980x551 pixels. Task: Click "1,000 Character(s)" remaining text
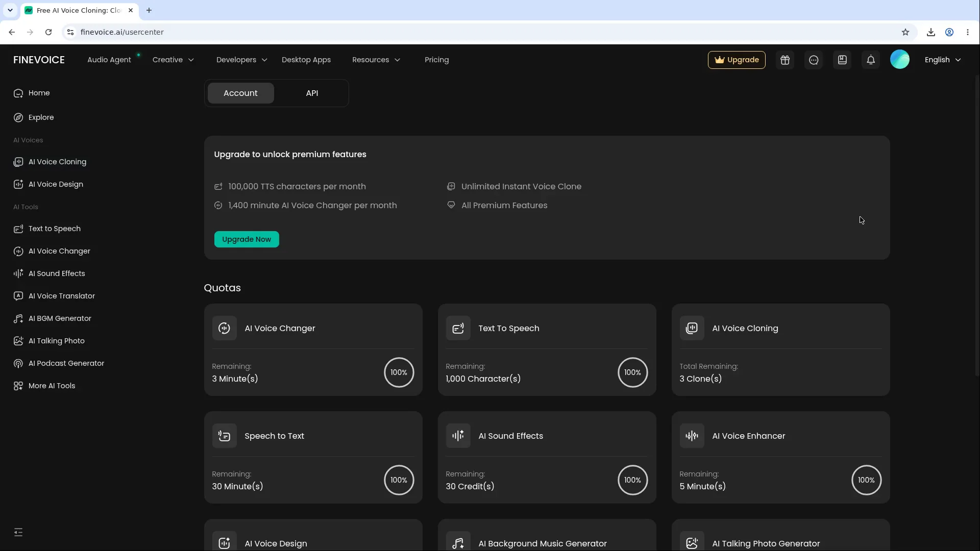pyautogui.click(x=483, y=379)
